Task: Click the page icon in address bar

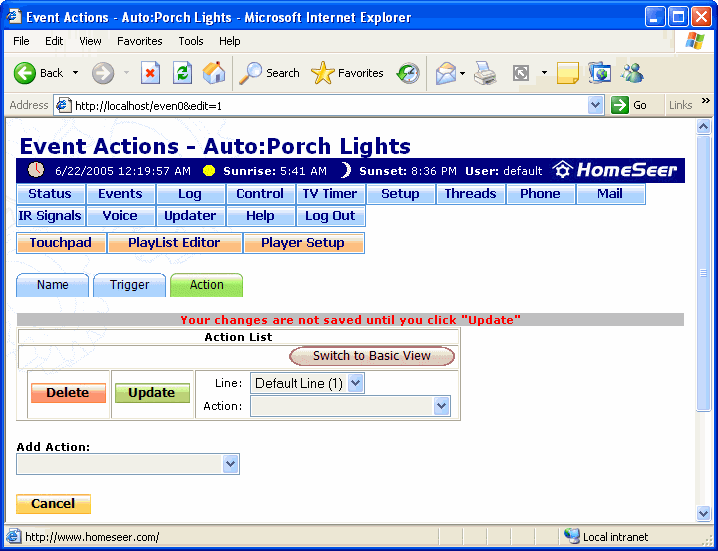Action: pyautogui.click(x=64, y=105)
